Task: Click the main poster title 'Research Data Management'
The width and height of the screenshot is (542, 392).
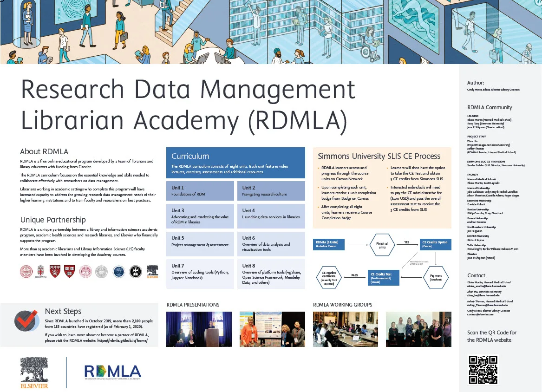Action: coord(188,90)
